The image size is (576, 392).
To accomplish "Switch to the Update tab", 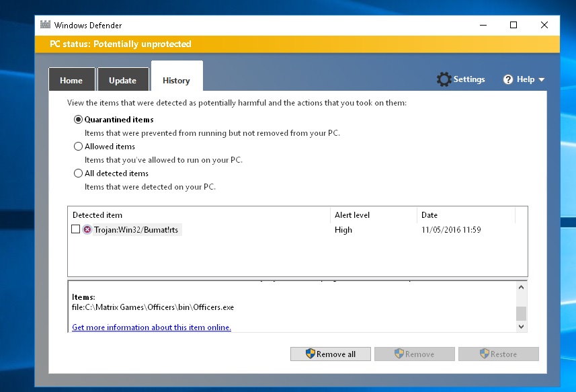I will click(x=123, y=79).
